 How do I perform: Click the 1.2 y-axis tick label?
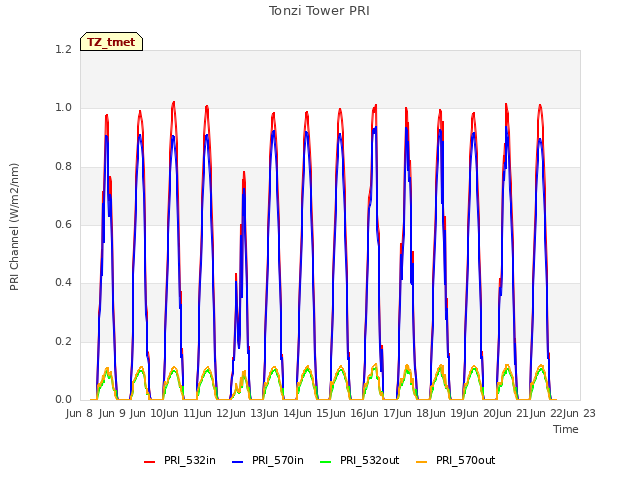[x=63, y=49]
